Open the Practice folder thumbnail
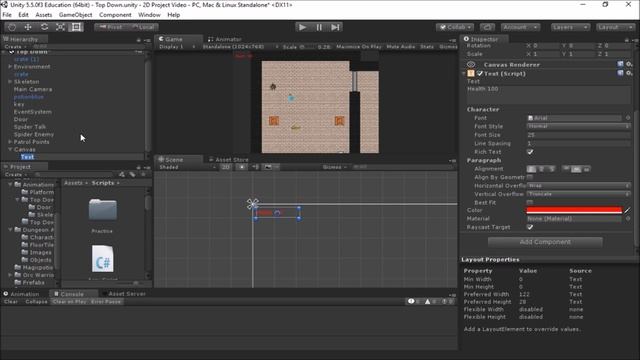Viewport: 640px width, 360px height. coord(102,209)
